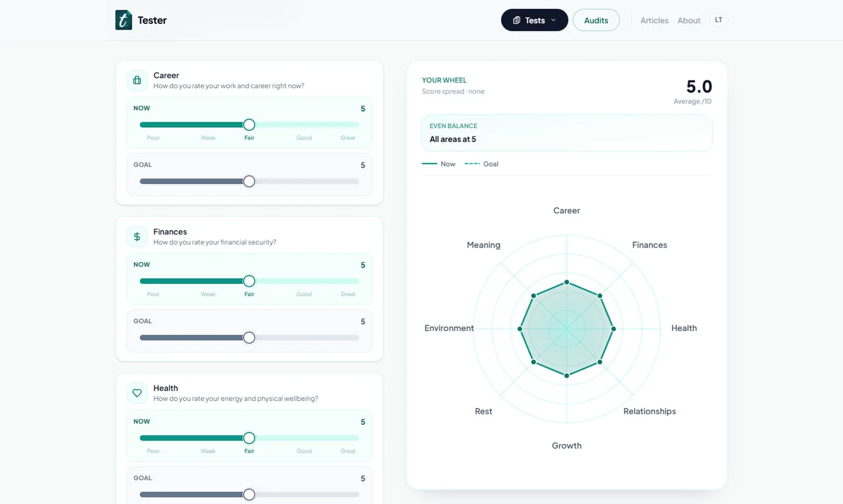
Task: Click the 5.0 average score
Action: coord(699,86)
